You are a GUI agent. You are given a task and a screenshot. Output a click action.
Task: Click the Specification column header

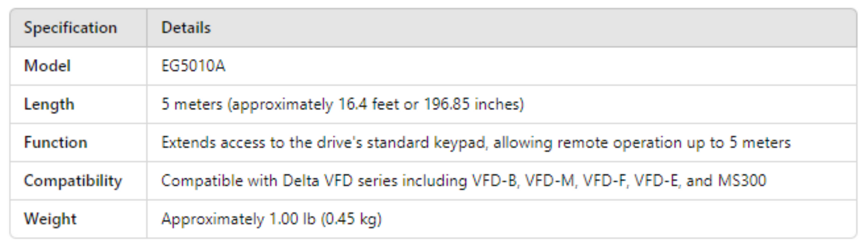[70, 28]
